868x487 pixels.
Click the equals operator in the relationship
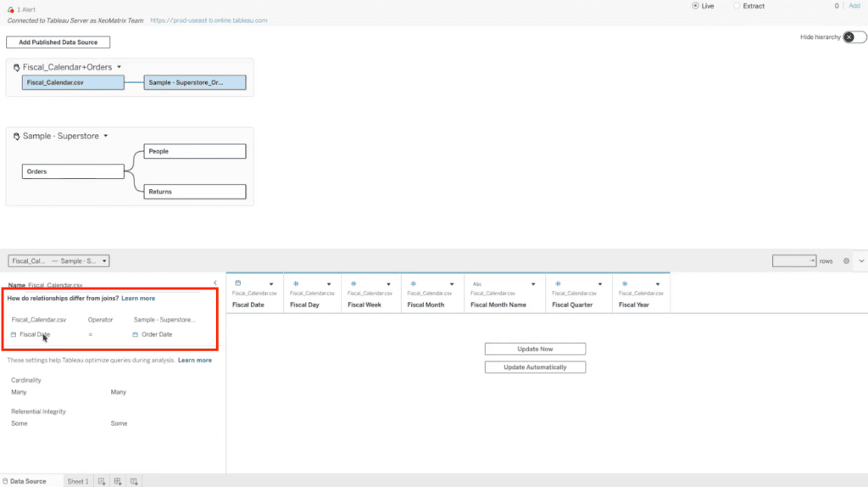click(x=91, y=334)
